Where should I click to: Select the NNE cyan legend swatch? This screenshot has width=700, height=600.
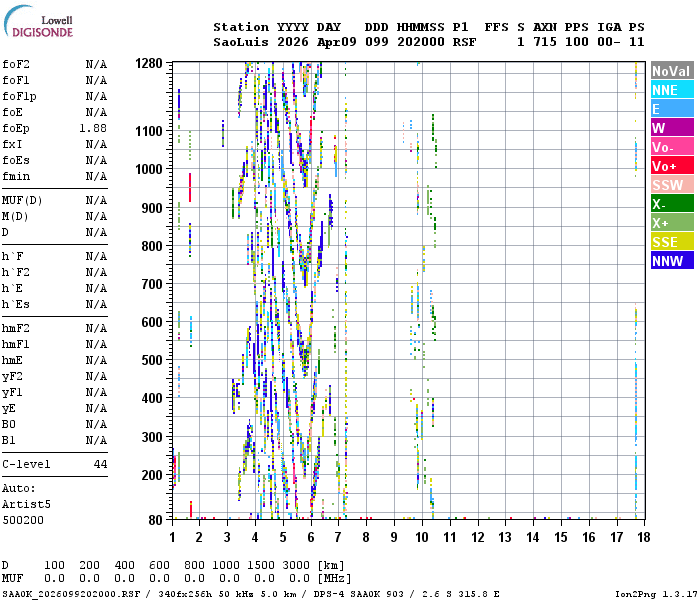point(672,90)
